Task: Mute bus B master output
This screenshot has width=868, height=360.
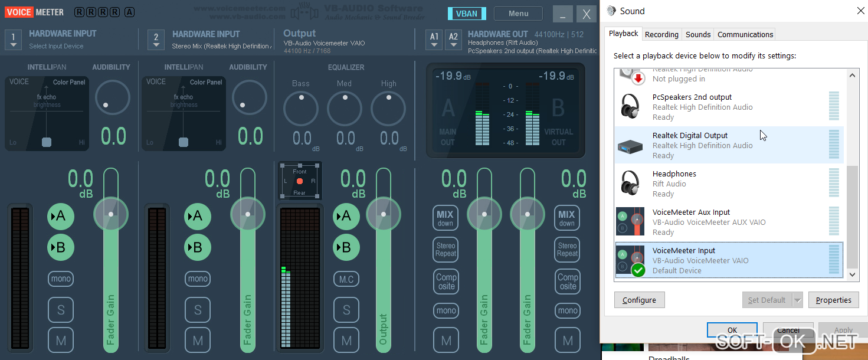Action: [x=567, y=341]
